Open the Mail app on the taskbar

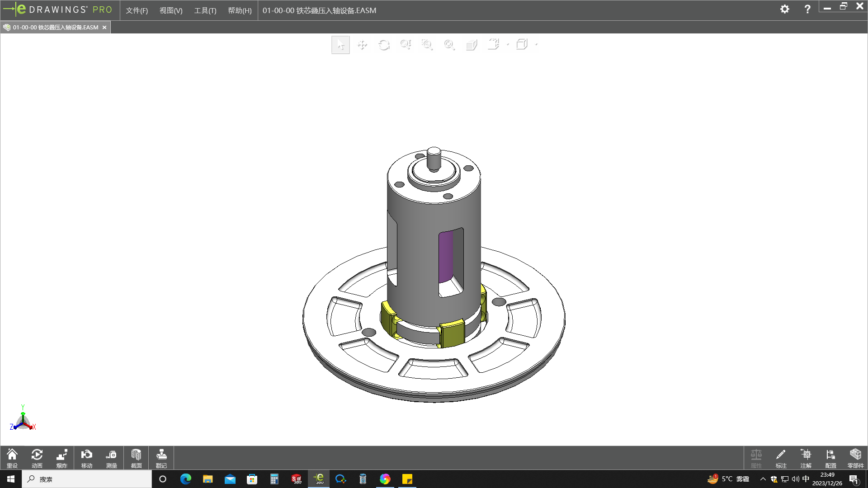point(230,479)
